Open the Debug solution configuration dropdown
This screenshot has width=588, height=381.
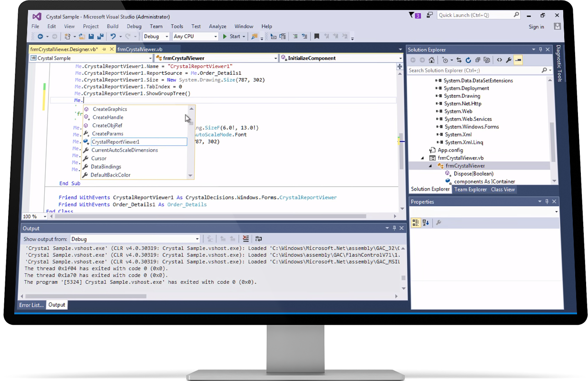click(x=156, y=37)
